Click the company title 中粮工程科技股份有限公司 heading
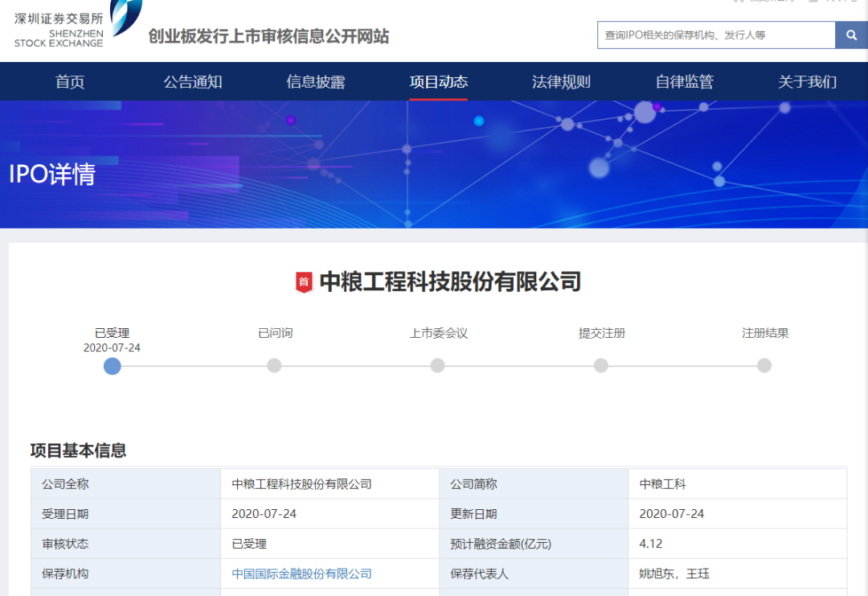The height and width of the screenshot is (596, 868). click(450, 282)
